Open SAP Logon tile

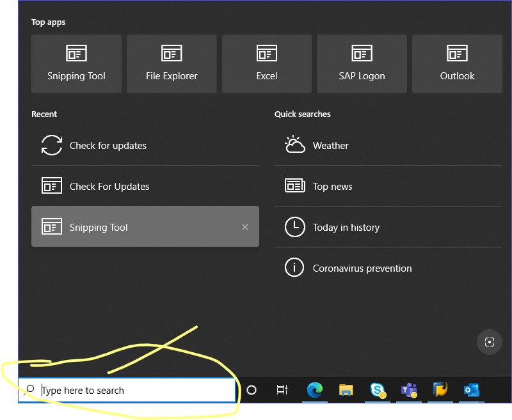(362, 64)
